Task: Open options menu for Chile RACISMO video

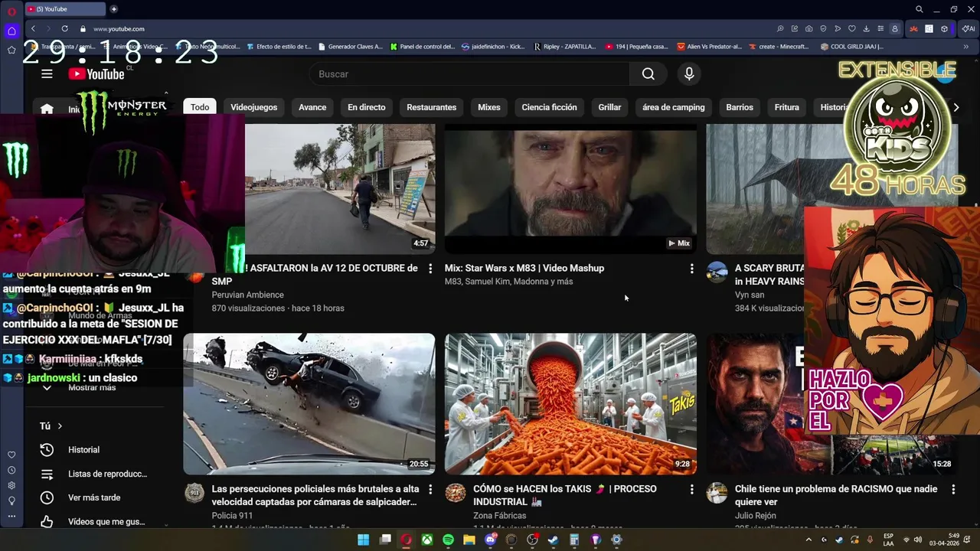Action: pyautogui.click(x=953, y=489)
